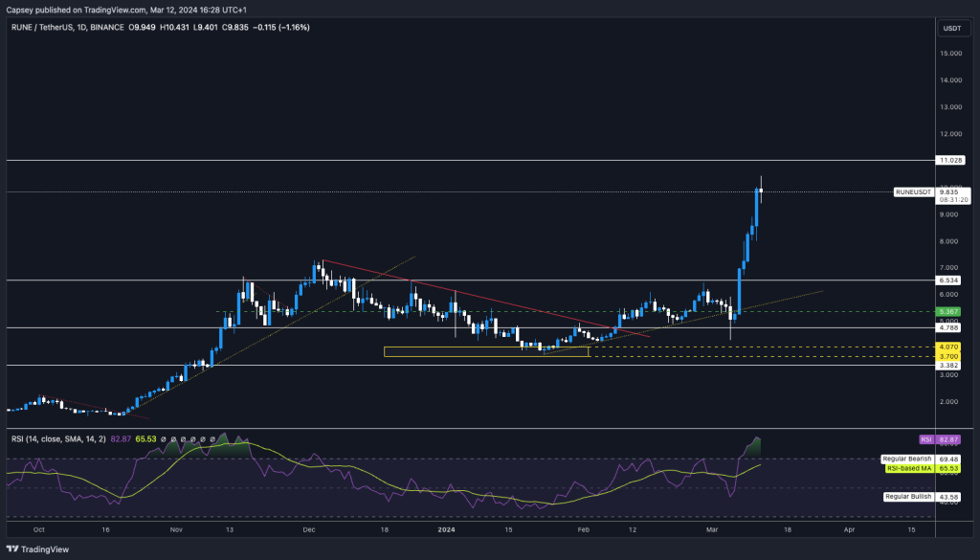The image size is (980, 560).
Task: Click the RSI-based MA yellow label
Action: [908, 468]
